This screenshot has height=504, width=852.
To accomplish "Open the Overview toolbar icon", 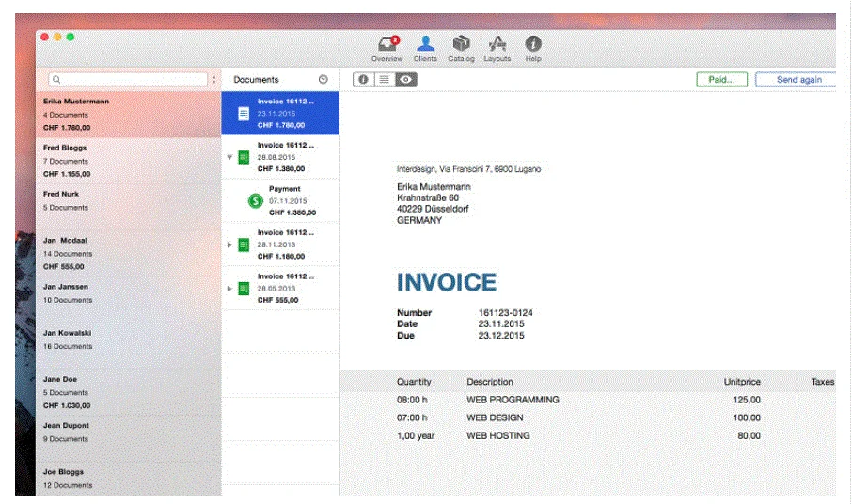I will (x=387, y=49).
